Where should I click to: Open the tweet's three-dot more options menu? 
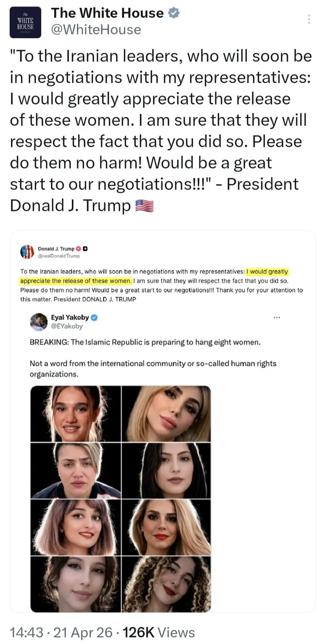point(309,19)
